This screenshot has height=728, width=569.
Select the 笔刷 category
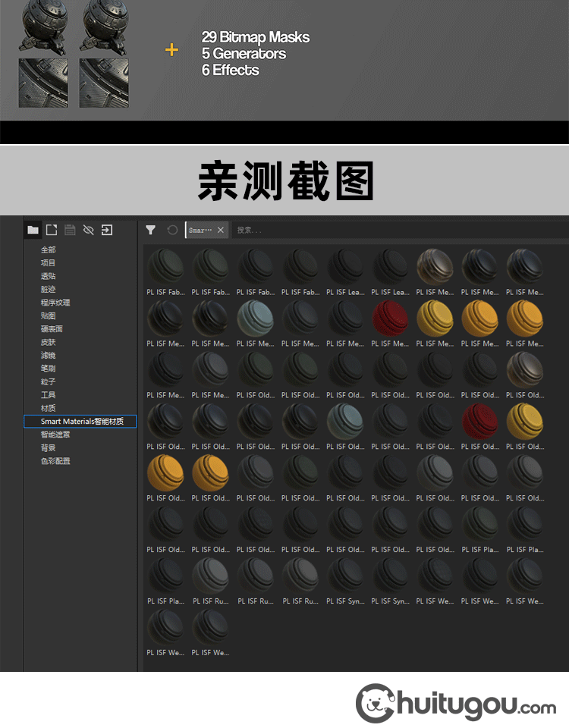(x=48, y=369)
